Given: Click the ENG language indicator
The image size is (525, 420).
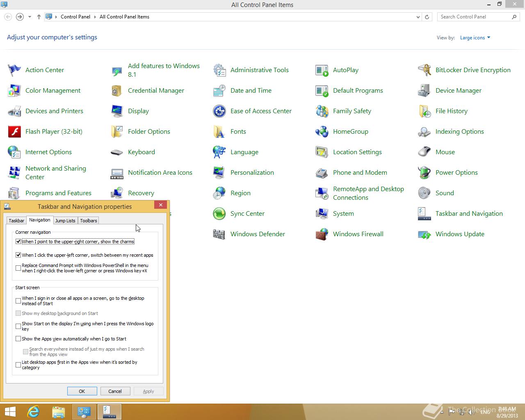Looking at the screenshot, I should pos(485,412).
